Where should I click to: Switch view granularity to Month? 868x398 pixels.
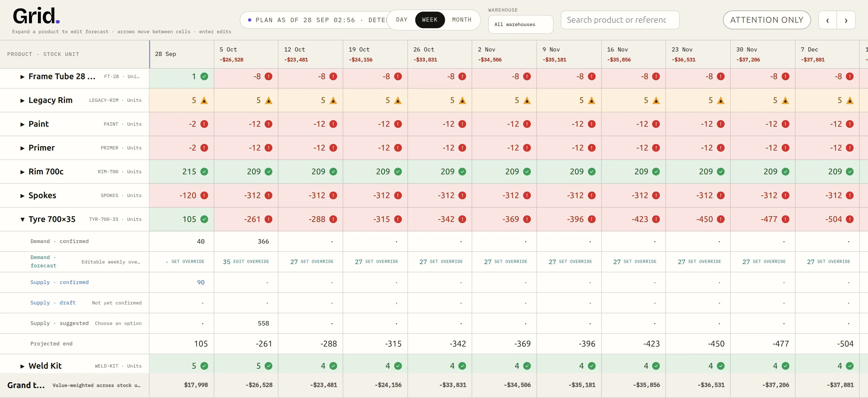click(x=462, y=20)
